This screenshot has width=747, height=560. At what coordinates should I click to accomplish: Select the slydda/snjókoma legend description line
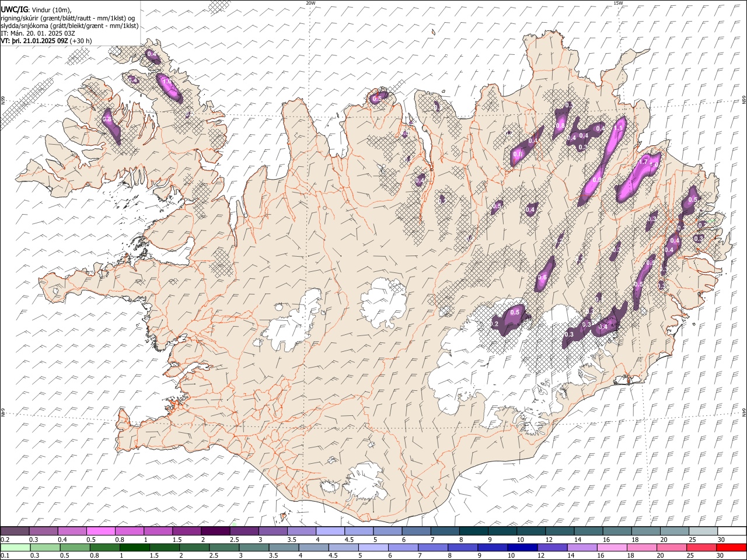(x=69, y=26)
